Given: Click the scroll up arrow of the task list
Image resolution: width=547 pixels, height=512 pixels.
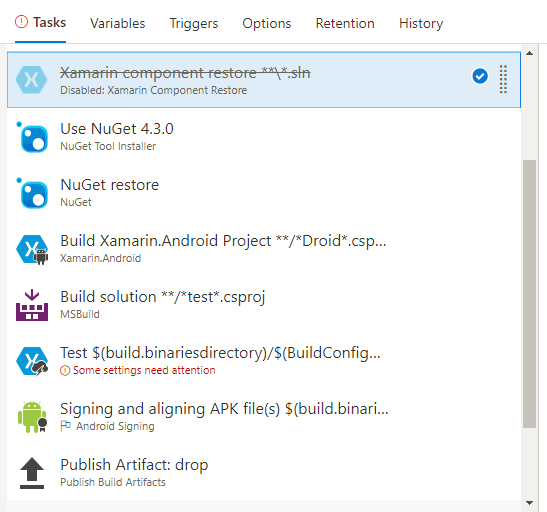Looking at the screenshot, I should (x=530, y=53).
